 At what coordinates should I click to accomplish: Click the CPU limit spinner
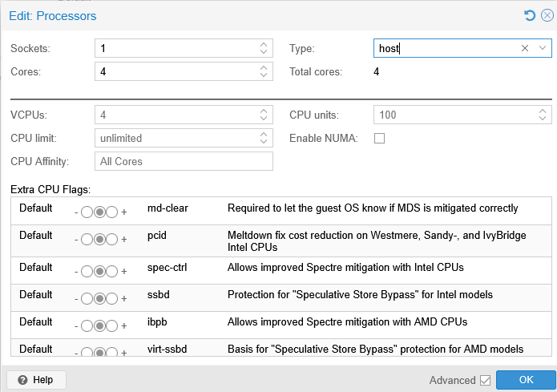[264, 138]
